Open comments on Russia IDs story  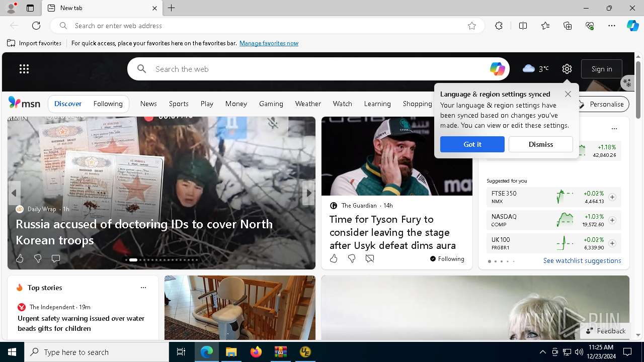56,258
